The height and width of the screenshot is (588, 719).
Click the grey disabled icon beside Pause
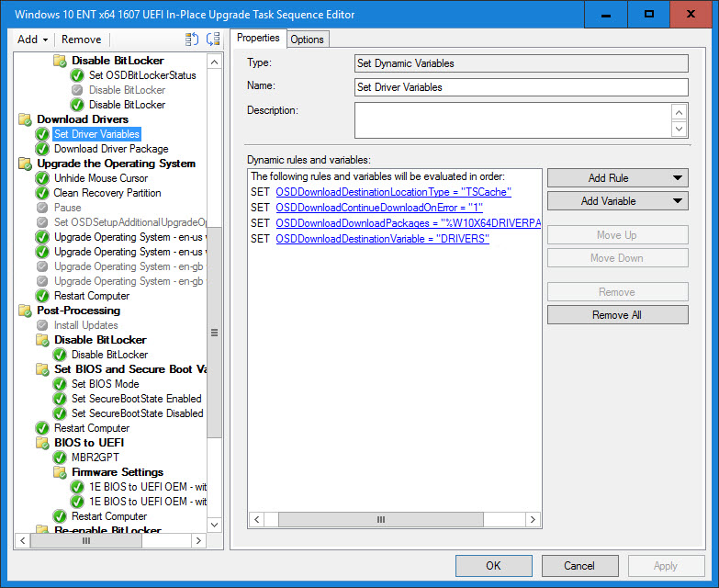click(x=42, y=208)
